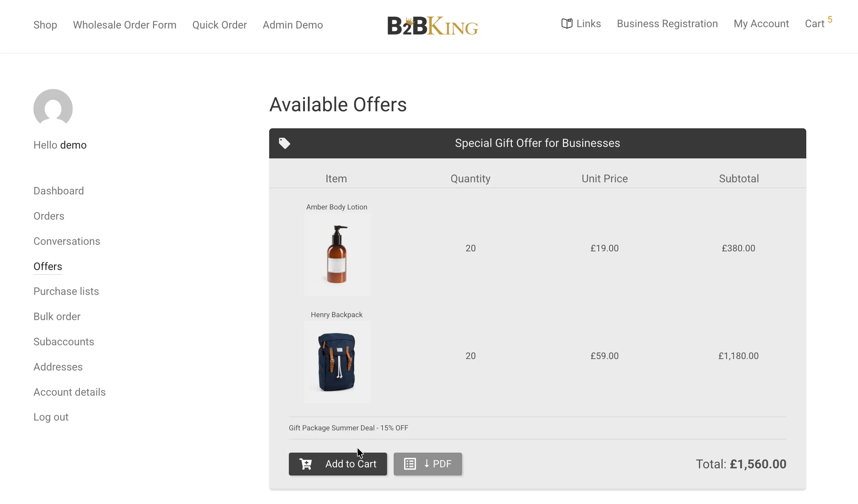Click the PDF document list icon

coord(410,464)
